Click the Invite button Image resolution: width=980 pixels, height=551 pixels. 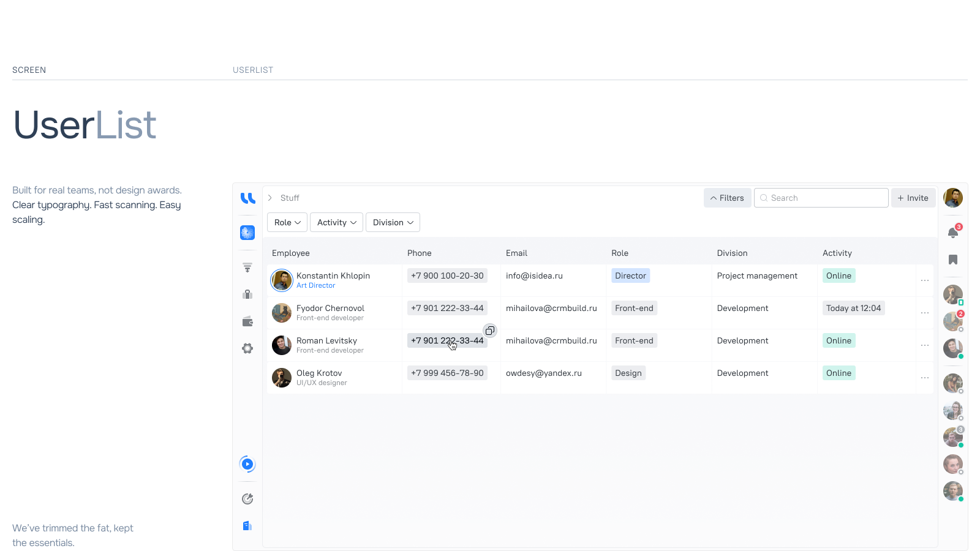[x=913, y=198]
